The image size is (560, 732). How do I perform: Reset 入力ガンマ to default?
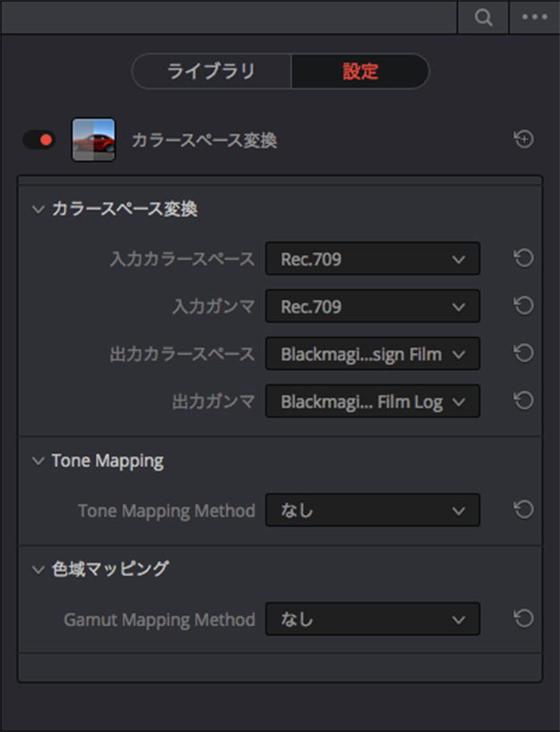[523, 306]
